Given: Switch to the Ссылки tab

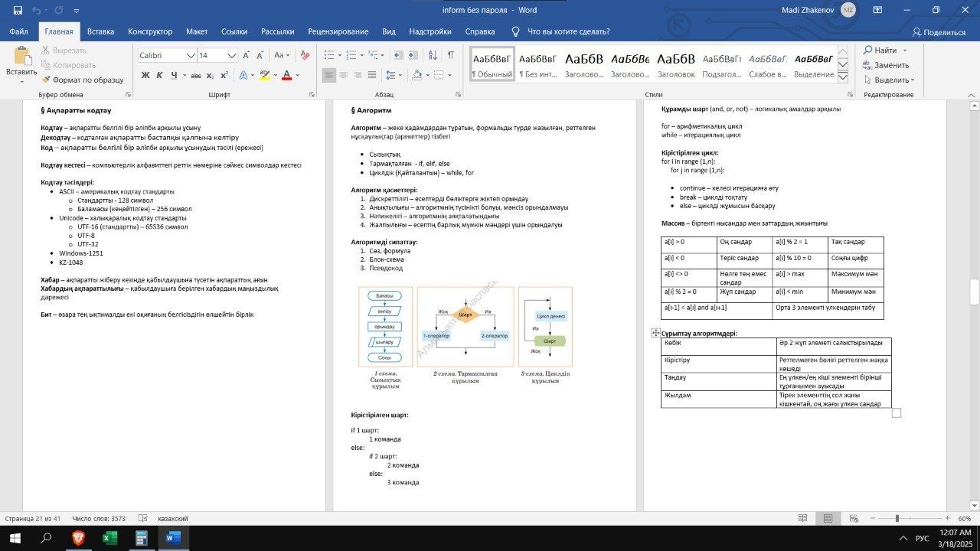Looking at the screenshot, I should coord(234,31).
